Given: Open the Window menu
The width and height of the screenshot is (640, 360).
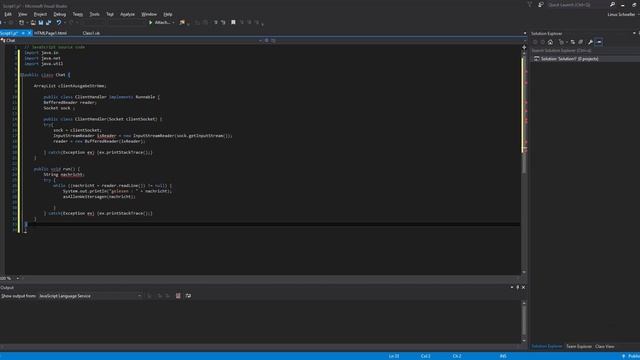Looking at the screenshot, I should pyautogui.click(x=149, y=14).
